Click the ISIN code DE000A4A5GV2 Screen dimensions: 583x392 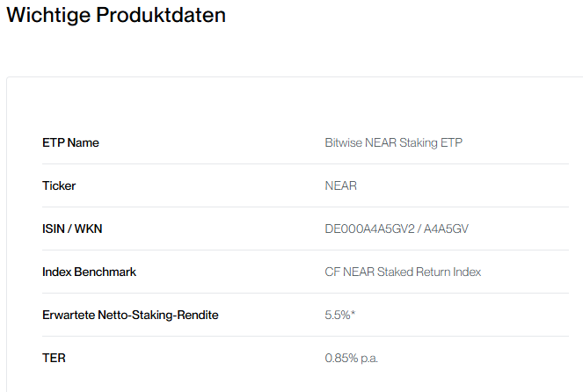pyautogui.click(x=368, y=229)
